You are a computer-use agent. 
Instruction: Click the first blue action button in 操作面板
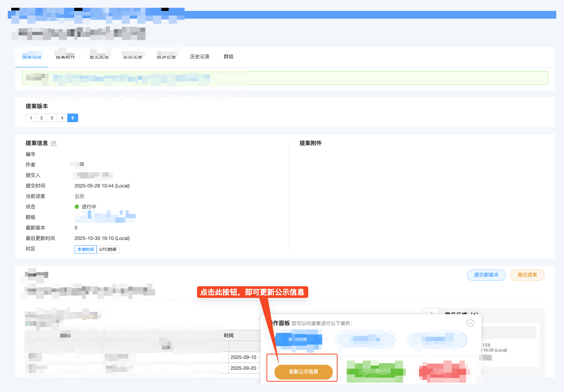coord(299,339)
